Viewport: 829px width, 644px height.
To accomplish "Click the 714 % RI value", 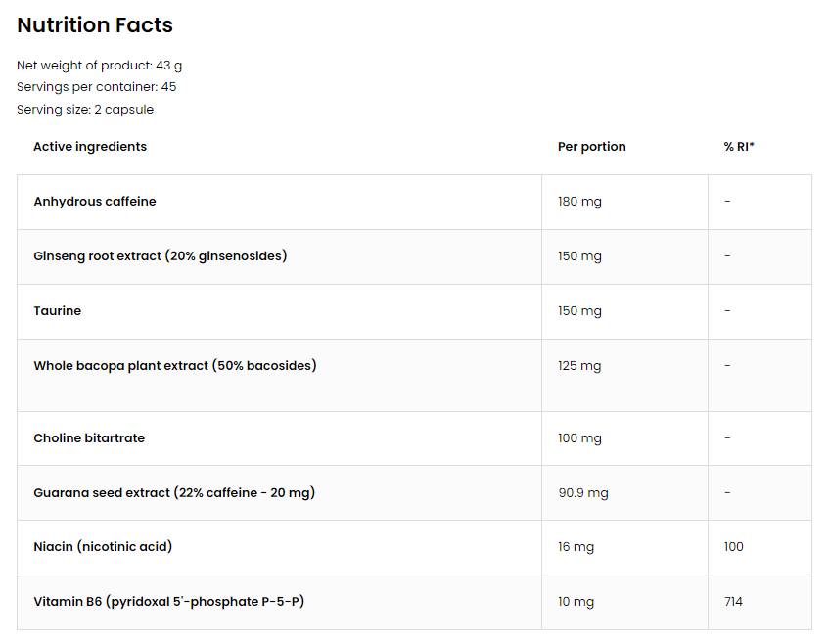I will (x=733, y=602).
